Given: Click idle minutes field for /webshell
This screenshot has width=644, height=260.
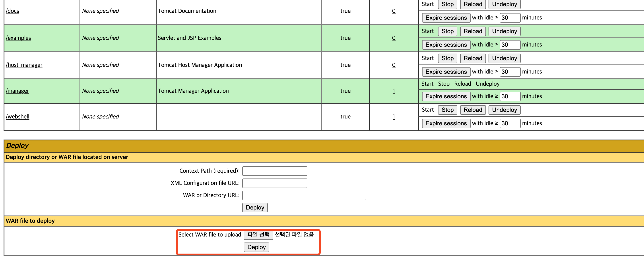Looking at the screenshot, I should point(510,123).
